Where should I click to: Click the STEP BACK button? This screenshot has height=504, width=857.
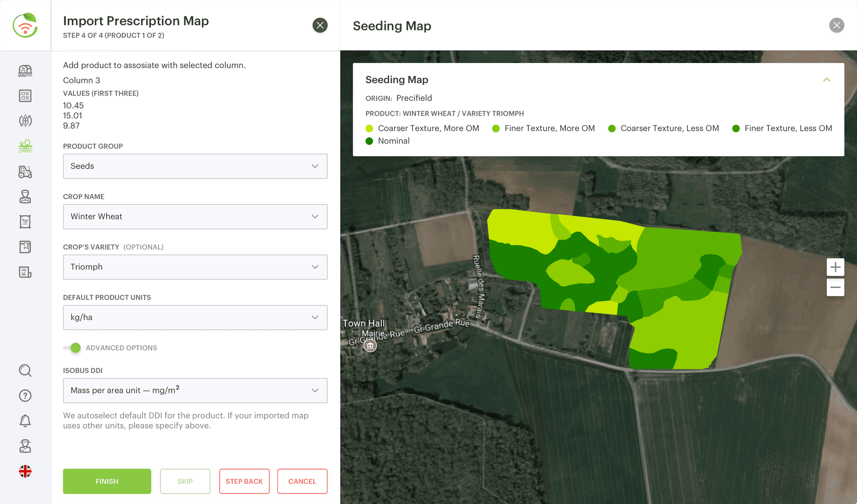tap(244, 481)
